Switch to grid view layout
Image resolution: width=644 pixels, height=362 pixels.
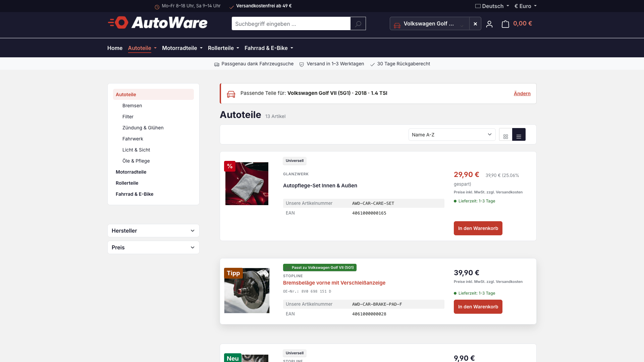point(505,135)
